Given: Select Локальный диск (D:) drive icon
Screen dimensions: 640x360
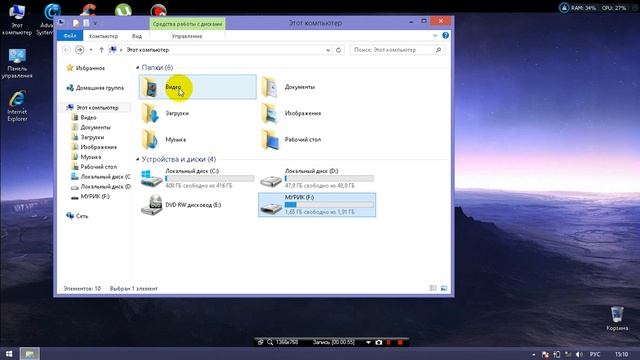Looking at the screenshot, I should pyautogui.click(x=271, y=180).
